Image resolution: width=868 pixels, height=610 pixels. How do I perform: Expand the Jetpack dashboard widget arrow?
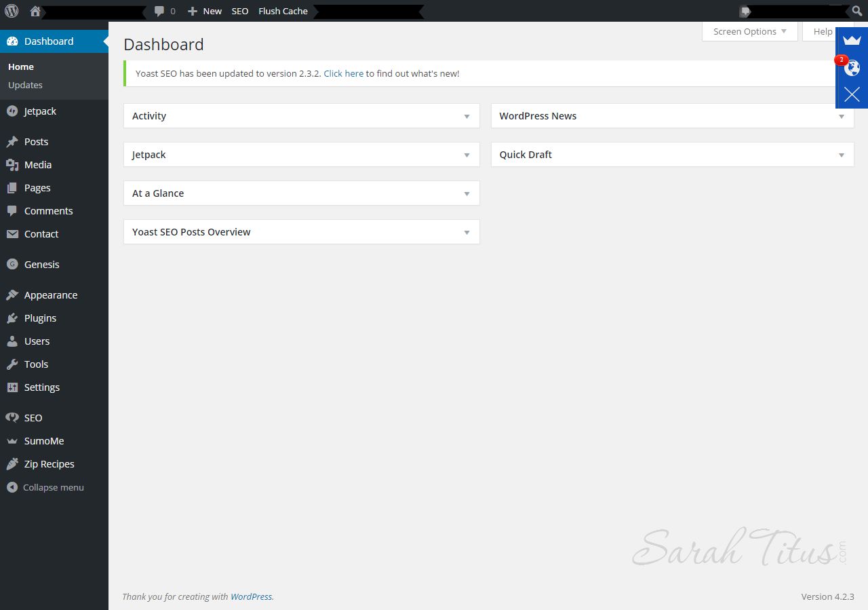coord(467,155)
